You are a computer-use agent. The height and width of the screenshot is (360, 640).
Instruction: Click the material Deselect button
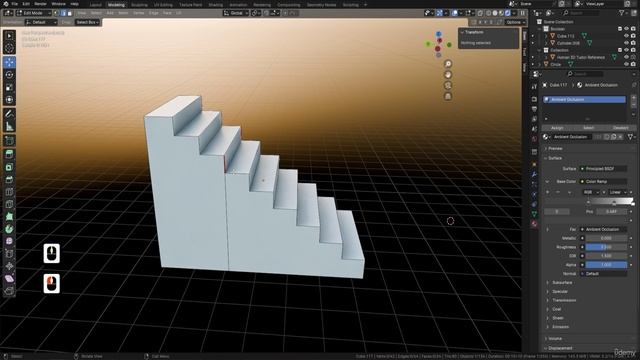620,128
